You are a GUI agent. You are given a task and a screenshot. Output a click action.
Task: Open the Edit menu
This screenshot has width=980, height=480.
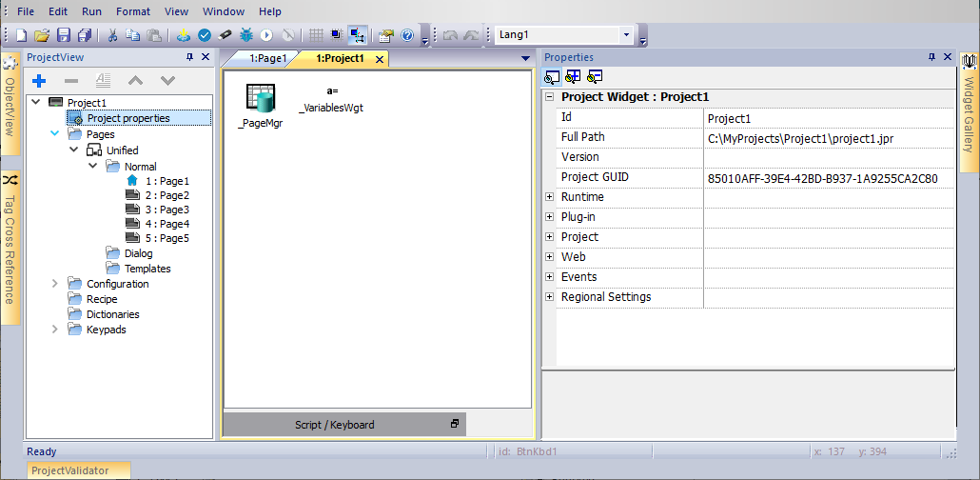tap(58, 11)
